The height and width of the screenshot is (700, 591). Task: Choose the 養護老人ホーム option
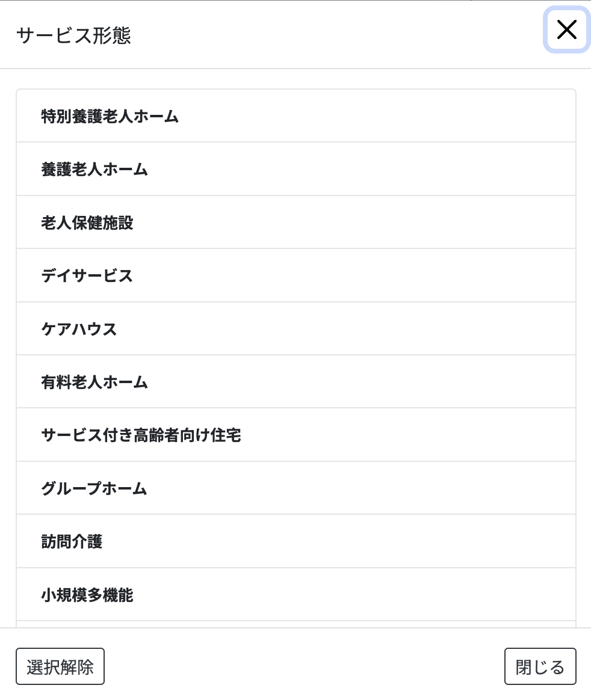94,169
